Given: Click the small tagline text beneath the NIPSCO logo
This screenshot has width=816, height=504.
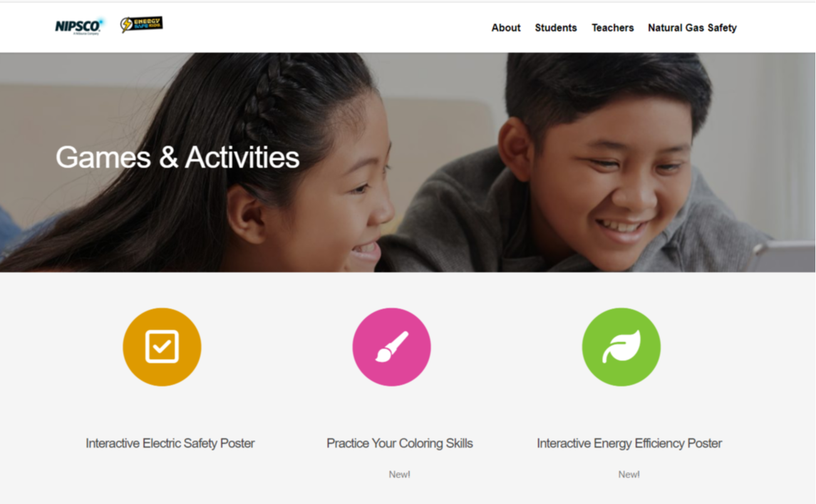Looking at the screenshot, I should click(x=86, y=34).
